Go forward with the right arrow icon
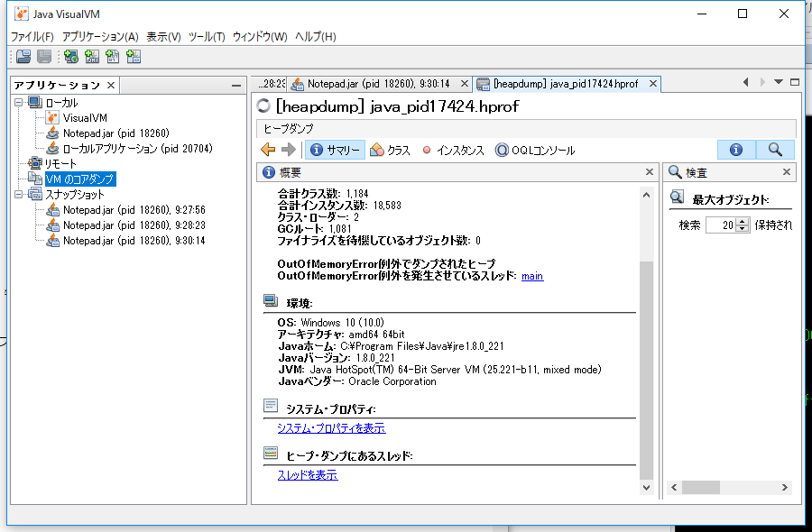The width and height of the screenshot is (812, 532). (288, 150)
